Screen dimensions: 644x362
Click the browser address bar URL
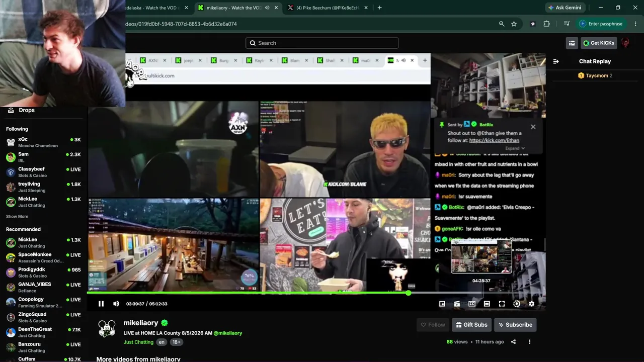coord(181,24)
